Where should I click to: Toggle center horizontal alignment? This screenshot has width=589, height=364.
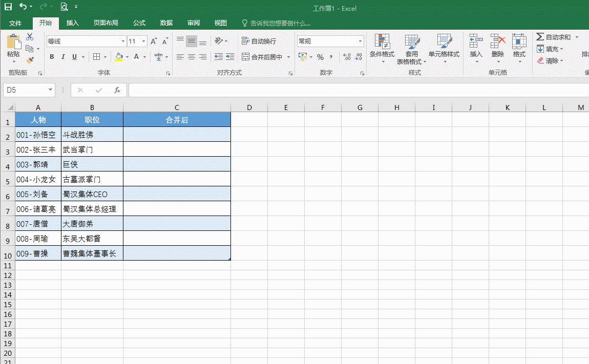coord(192,57)
